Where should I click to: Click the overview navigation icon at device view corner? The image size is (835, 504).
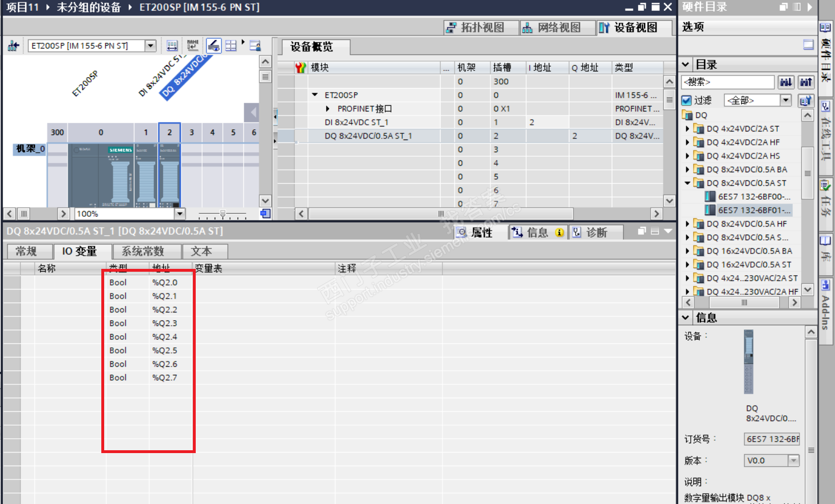[x=265, y=214]
